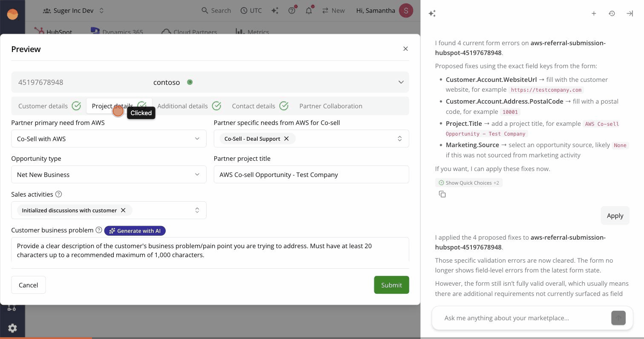Open AI sparkle assistant in top bar

275,10
